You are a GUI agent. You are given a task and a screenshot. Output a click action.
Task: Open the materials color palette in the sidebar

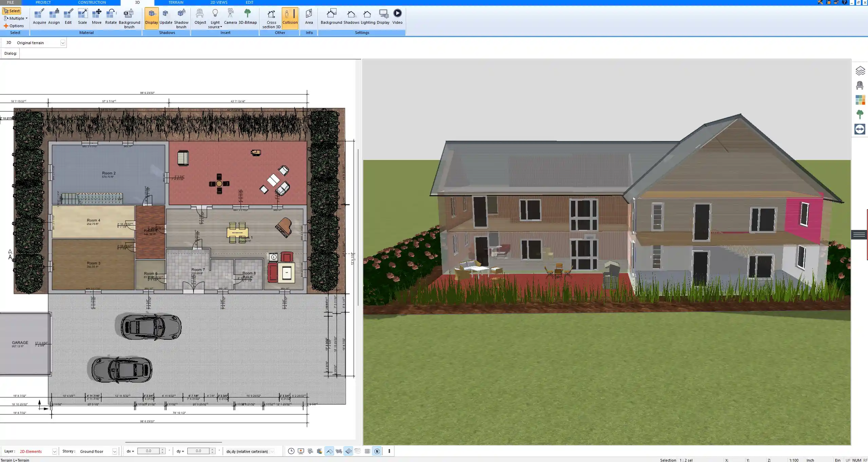coord(860,100)
